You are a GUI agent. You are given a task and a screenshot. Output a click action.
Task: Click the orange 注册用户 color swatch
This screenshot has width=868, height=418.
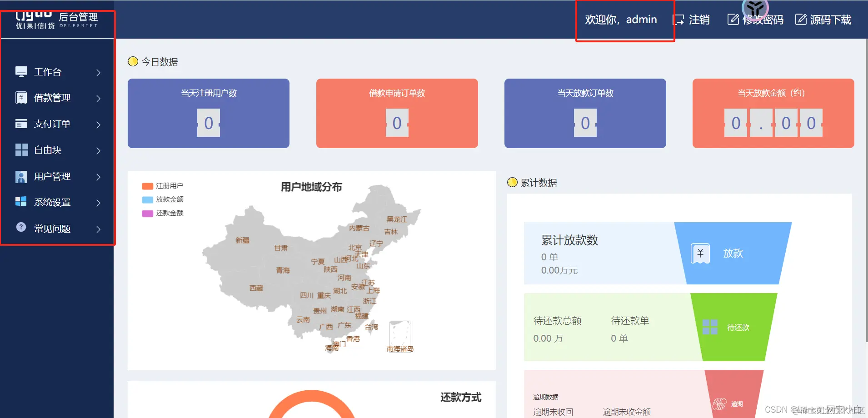pyautogui.click(x=148, y=185)
